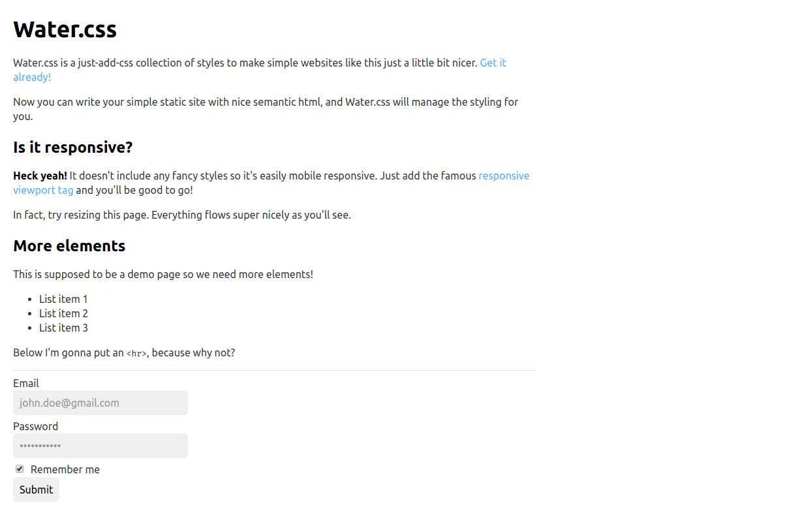Uncheck the Remember me checkbox
Viewport: 806px width, 532px height.
[x=20, y=469]
